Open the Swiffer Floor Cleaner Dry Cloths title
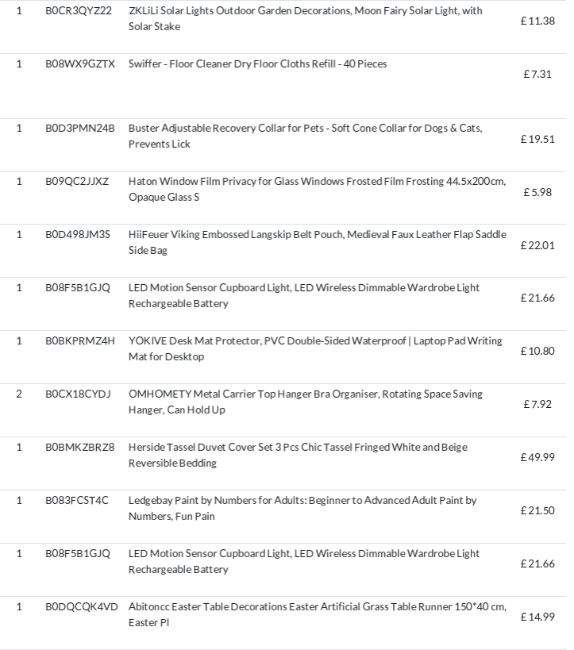The width and height of the screenshot is (574, 650). click(257, 64)
